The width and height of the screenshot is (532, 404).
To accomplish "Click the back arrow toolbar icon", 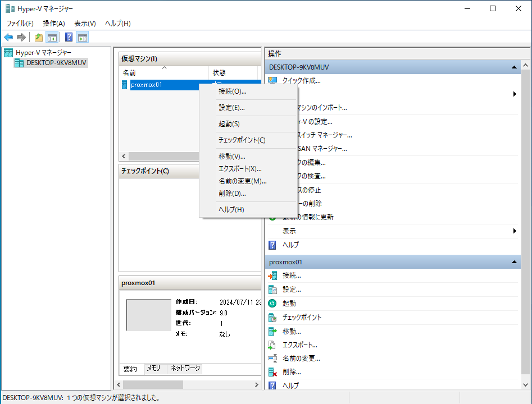I will (x=8, y=38).
